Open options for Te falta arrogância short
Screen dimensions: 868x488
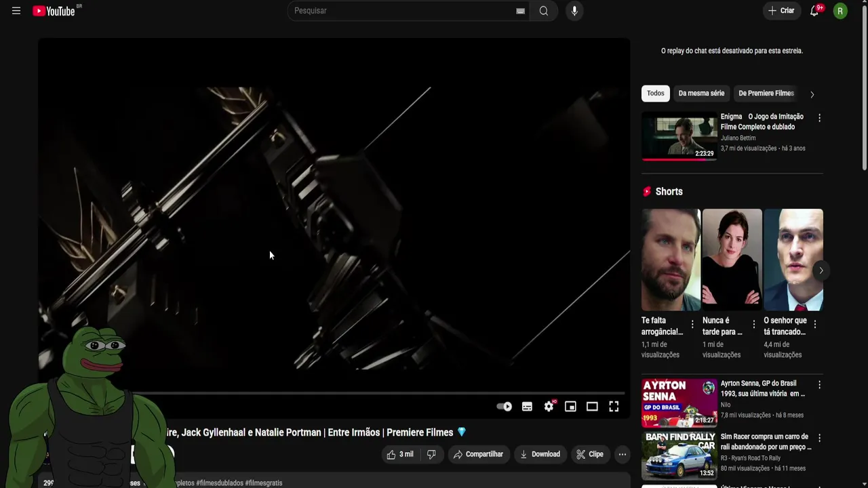click(692, 325)
